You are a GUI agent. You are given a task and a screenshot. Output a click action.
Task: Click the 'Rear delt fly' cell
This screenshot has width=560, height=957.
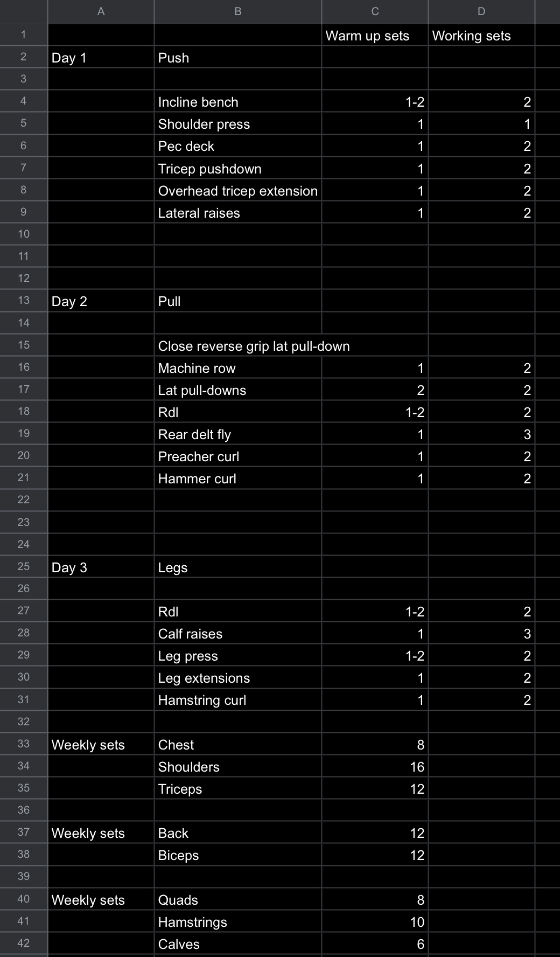[237, 434]
